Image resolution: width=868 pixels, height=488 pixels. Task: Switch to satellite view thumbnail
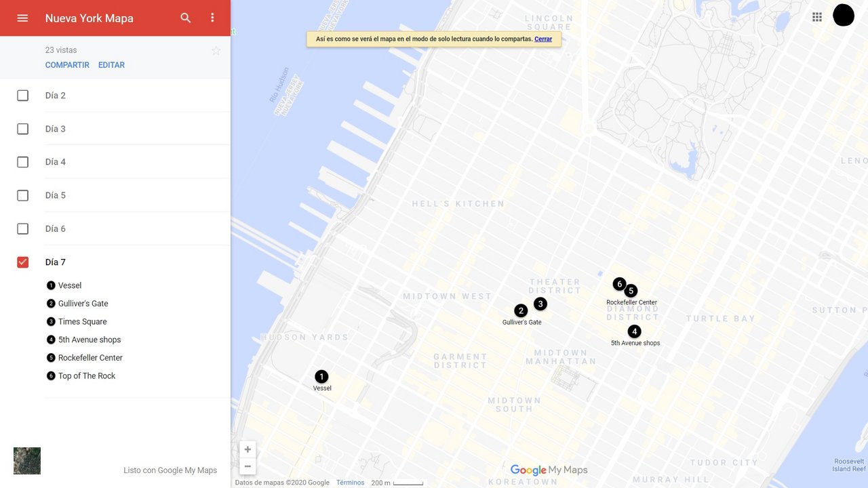(x=27, y=461)
